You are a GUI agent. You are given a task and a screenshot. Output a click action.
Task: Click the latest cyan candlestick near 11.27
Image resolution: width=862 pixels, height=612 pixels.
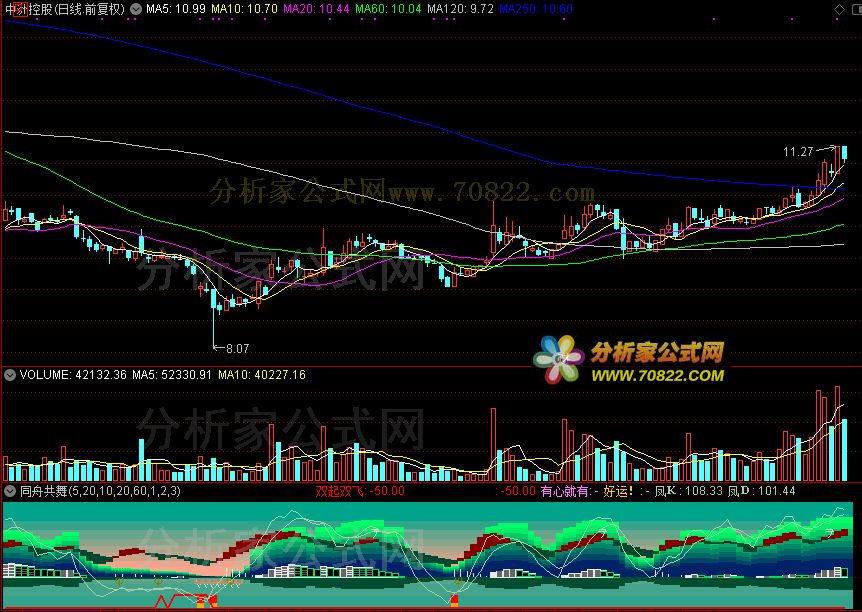[x=844, y=153]
